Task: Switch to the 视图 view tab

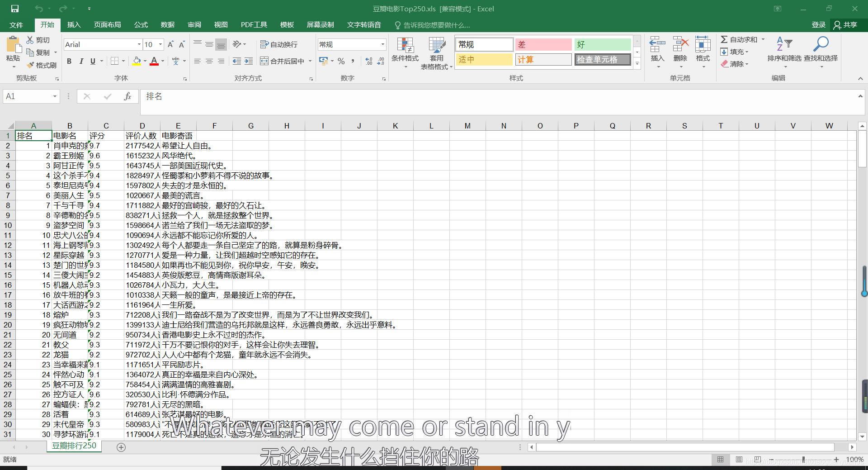Action: (221, 25)
